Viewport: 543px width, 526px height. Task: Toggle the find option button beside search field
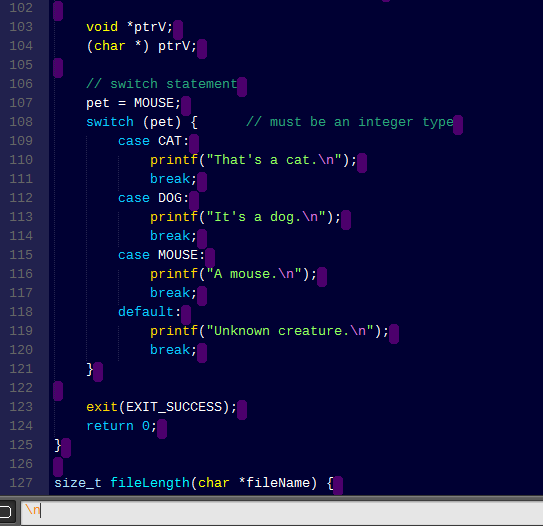[6, 512]
